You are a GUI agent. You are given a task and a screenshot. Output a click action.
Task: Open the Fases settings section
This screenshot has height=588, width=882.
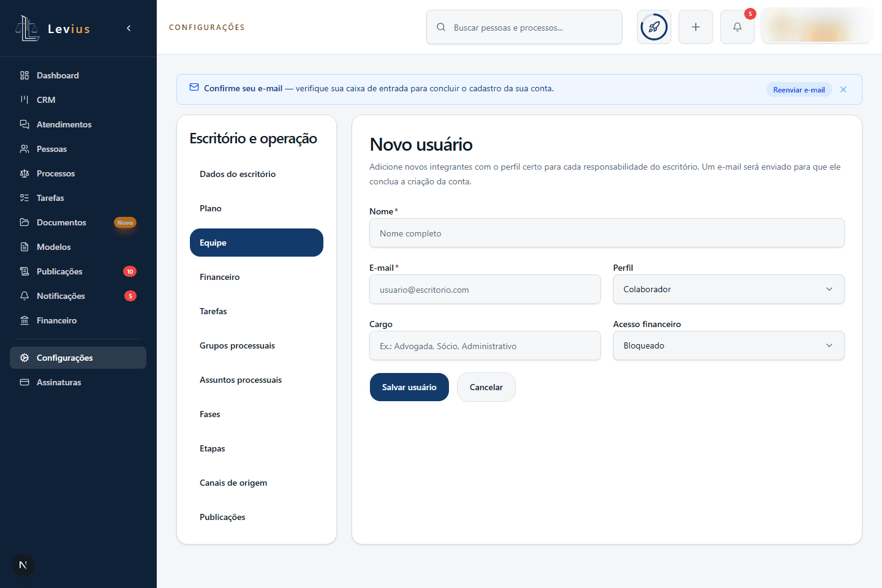tap(257, 414)
